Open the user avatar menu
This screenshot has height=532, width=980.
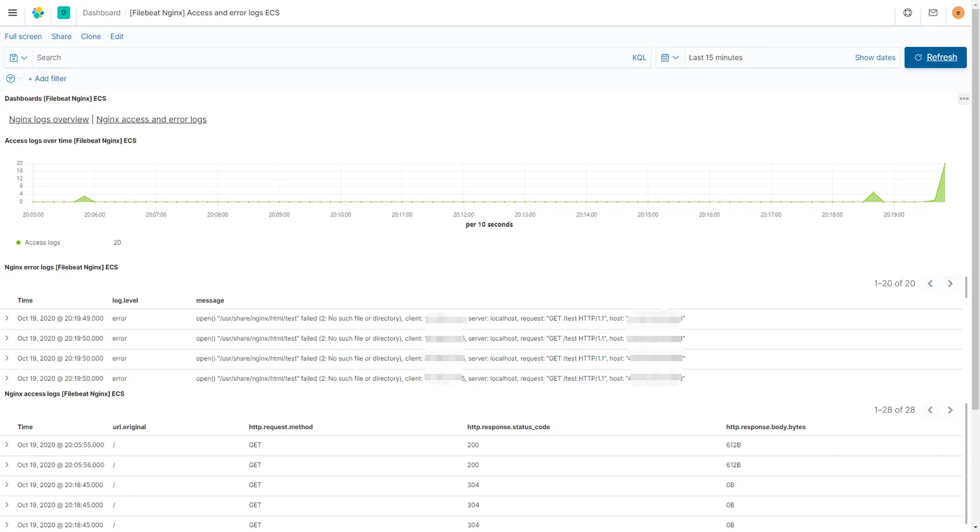tap(958, 13)
